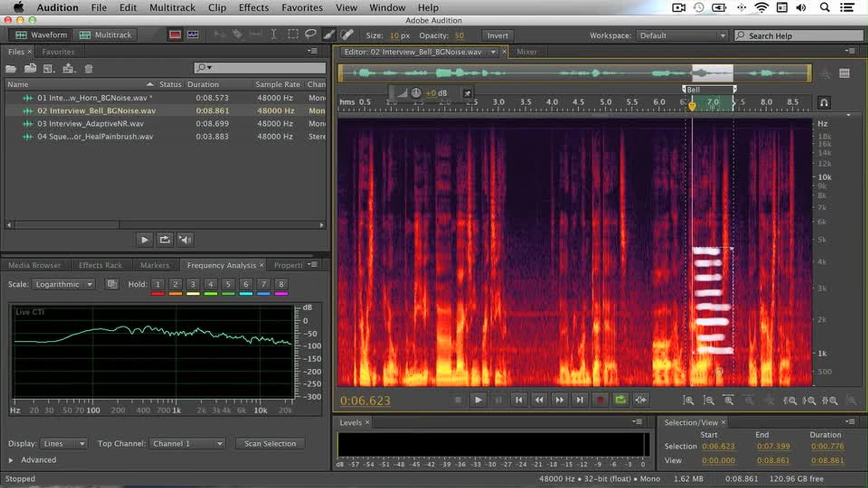Toggle Loop Playback button
868x488 pixels.
(620, 400)
